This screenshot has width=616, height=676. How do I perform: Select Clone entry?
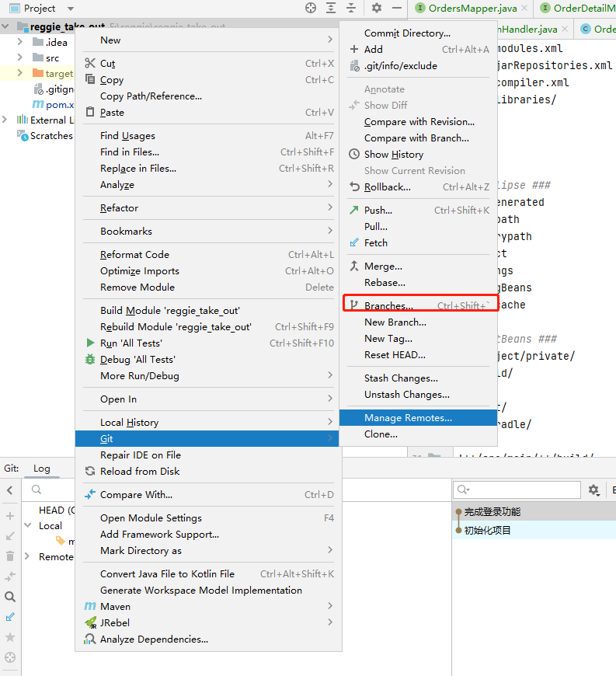(x=418, y=434)
